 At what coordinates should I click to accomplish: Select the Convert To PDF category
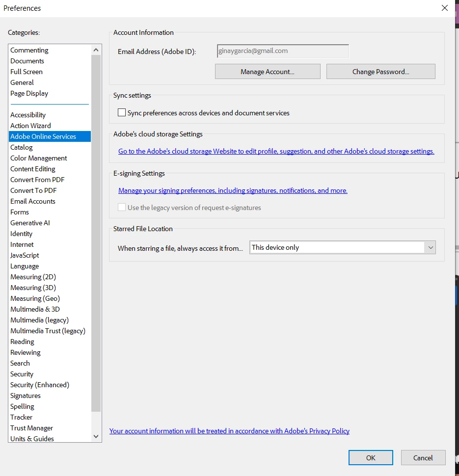pos(50,190)
